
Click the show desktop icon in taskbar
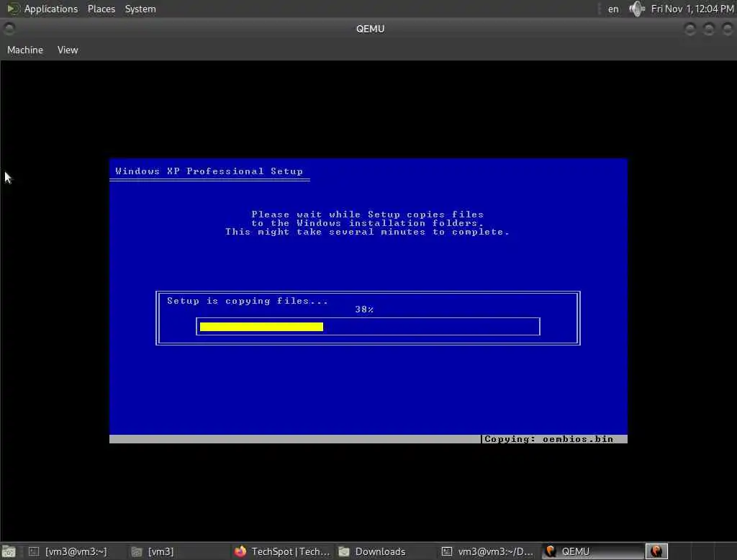[x=9, y=551]
